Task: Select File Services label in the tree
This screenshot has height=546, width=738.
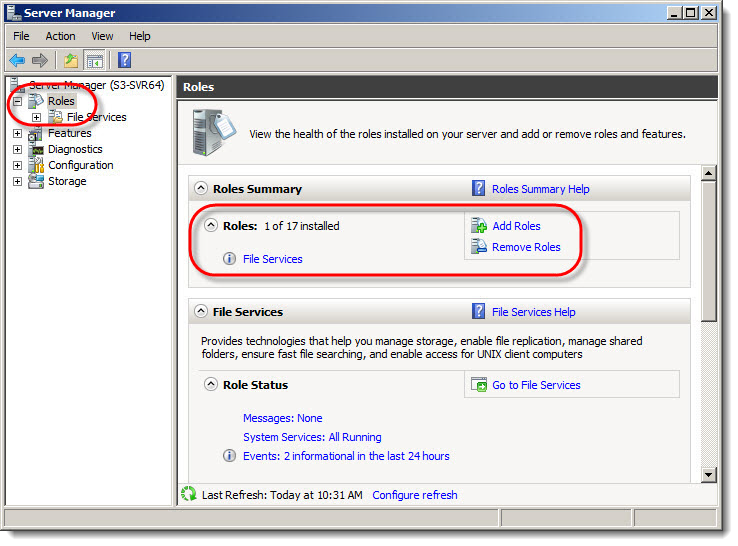Action: pyautogui.click(x=96, y=117)
